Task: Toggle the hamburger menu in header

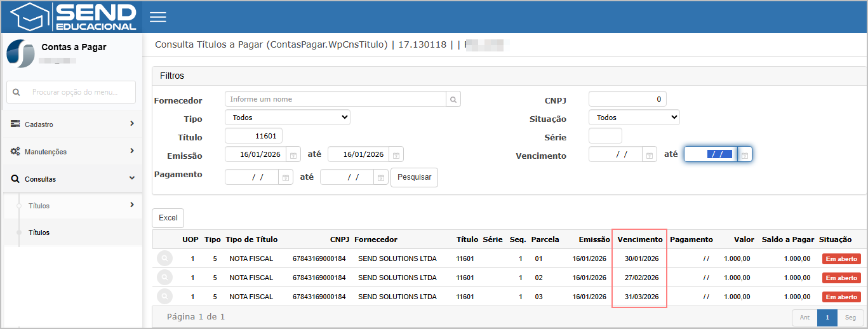Action: [157, 17]
